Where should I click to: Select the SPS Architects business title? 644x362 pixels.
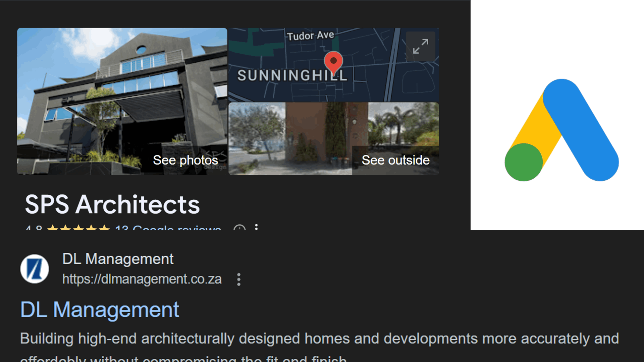pos(112,204)
